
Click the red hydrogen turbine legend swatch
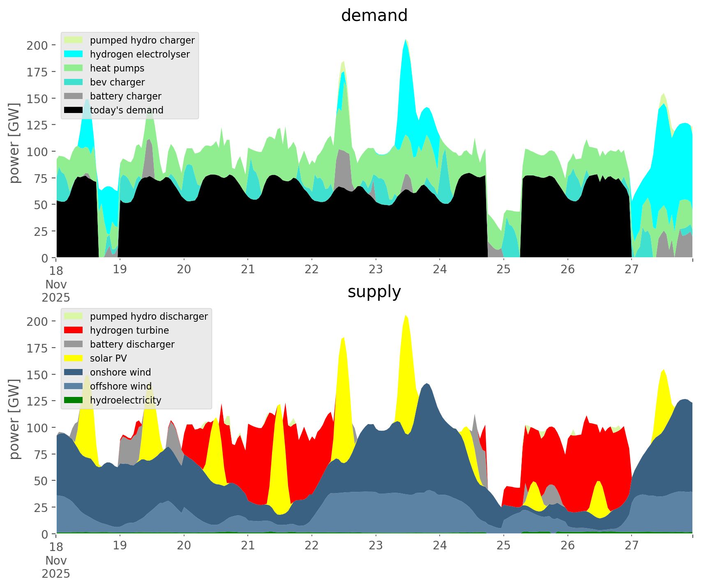tap(74, 330)
